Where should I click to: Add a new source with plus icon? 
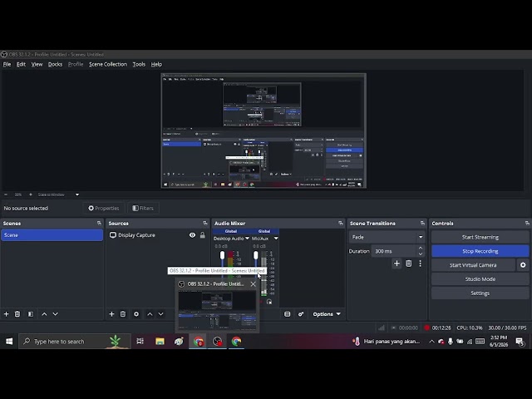point(111,314)
